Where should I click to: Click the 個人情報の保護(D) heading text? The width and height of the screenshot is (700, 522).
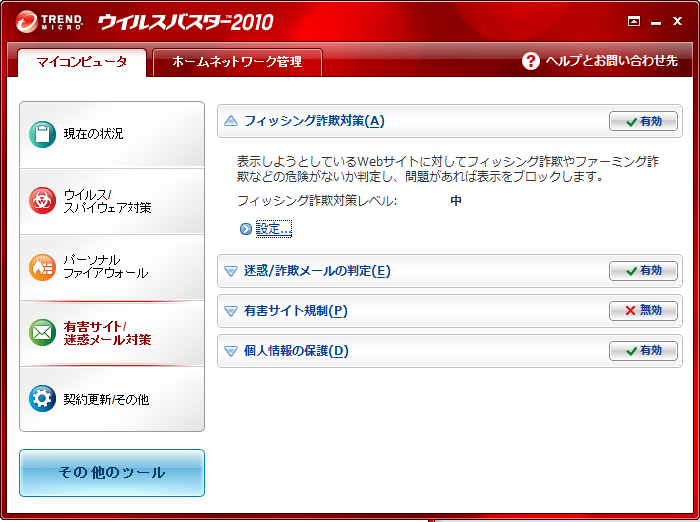pyautogui.click(x=296, y=351)
